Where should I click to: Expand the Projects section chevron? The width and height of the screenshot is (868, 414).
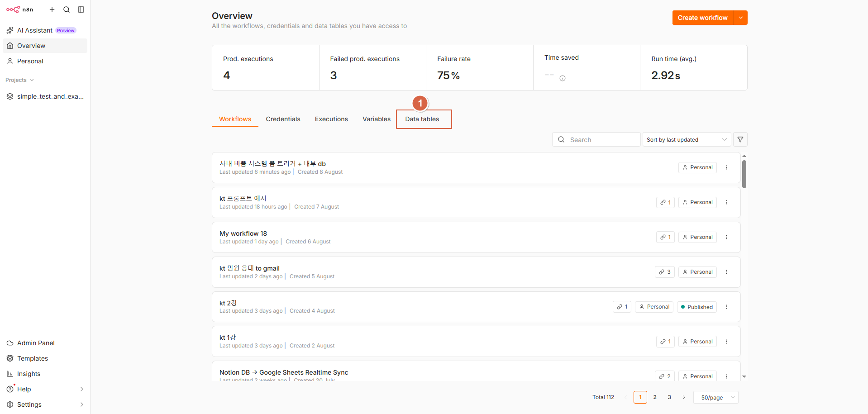click(x=32, y=80)
